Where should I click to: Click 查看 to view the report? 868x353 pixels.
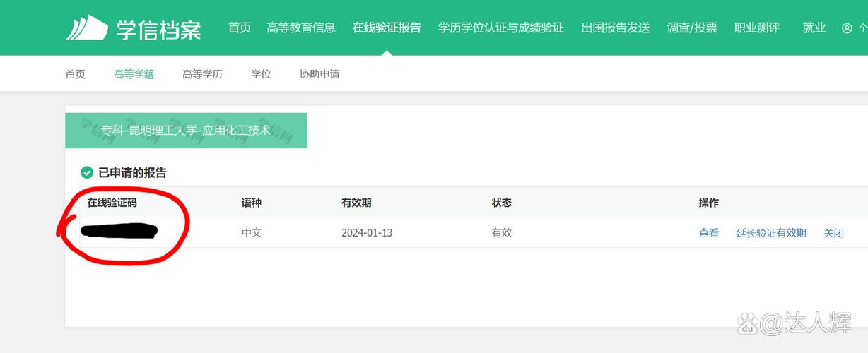click(x=709, y=233)
